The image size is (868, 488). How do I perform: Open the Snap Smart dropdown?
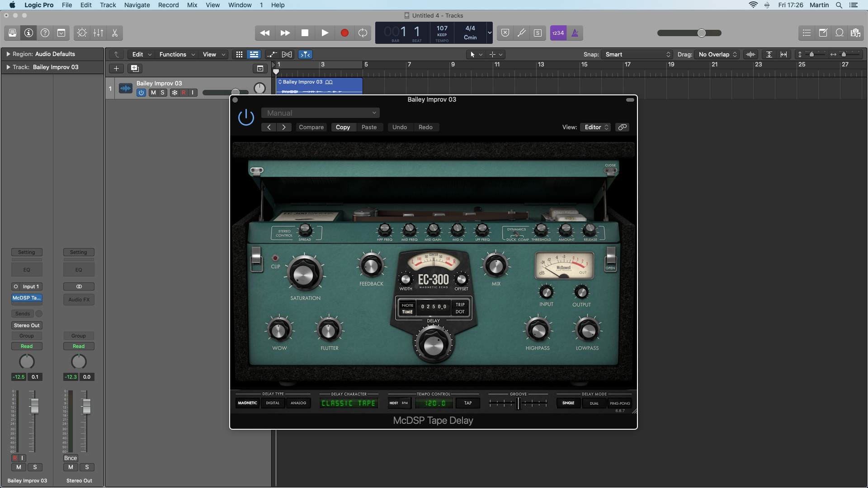point(637,55)
